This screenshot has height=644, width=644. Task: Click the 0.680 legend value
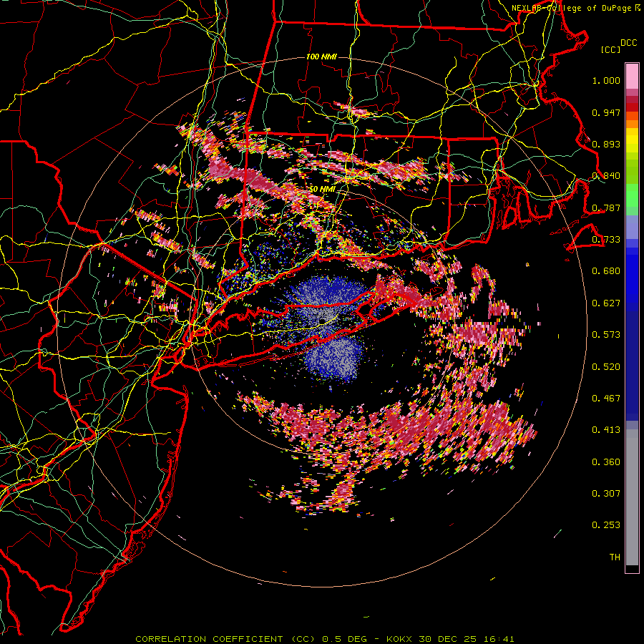pyautogui.click(x=606, y=271)
